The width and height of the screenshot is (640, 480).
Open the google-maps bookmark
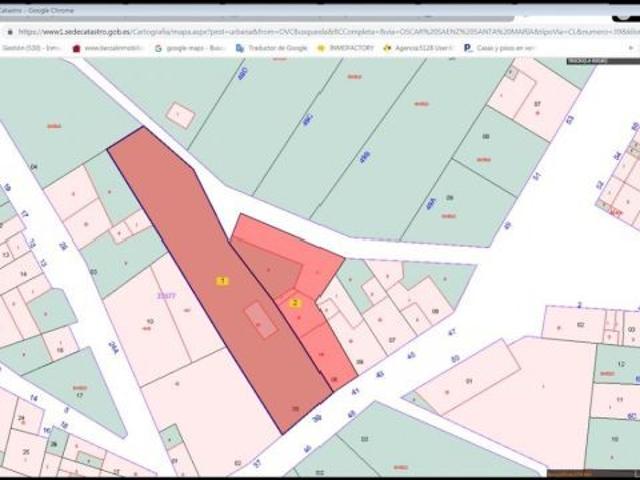coord(190,47)
